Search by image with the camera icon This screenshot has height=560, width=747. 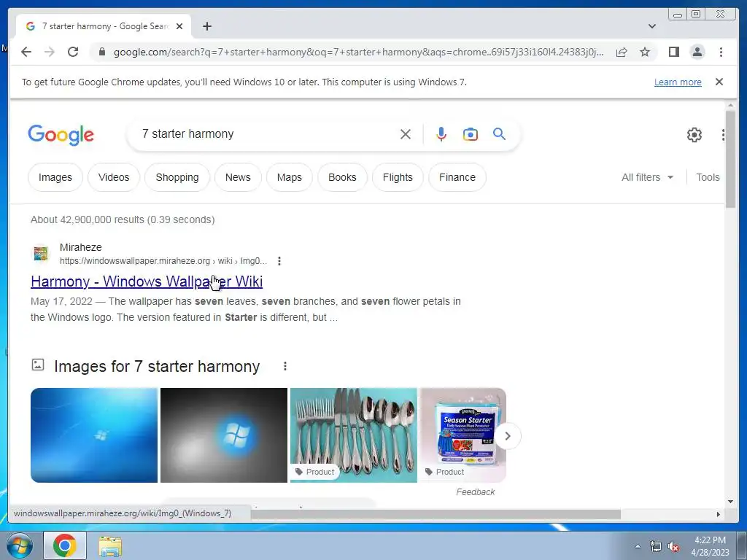(x=471, y=134)
